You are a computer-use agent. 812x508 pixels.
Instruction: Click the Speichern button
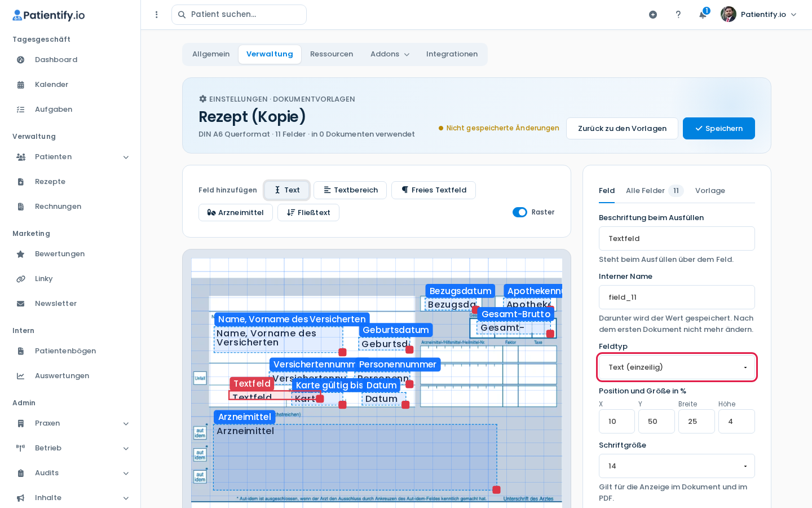pos(719,129)
